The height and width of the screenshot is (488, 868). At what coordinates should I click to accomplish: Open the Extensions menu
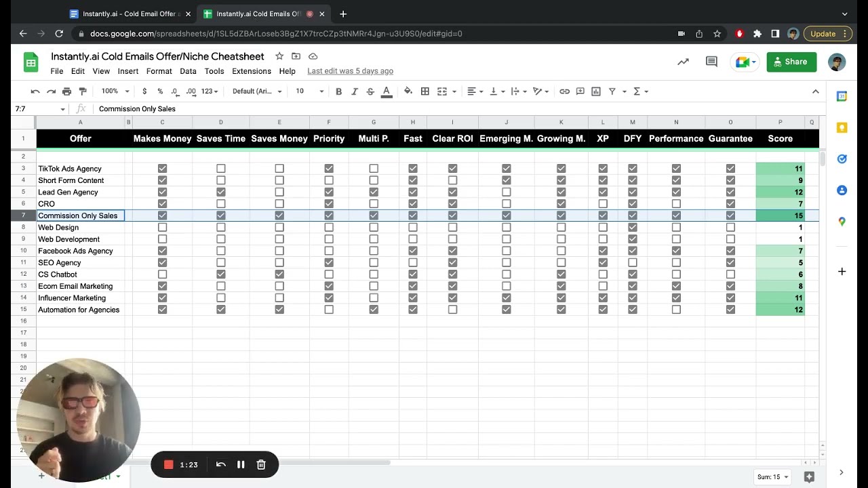[x=252, y=71]
